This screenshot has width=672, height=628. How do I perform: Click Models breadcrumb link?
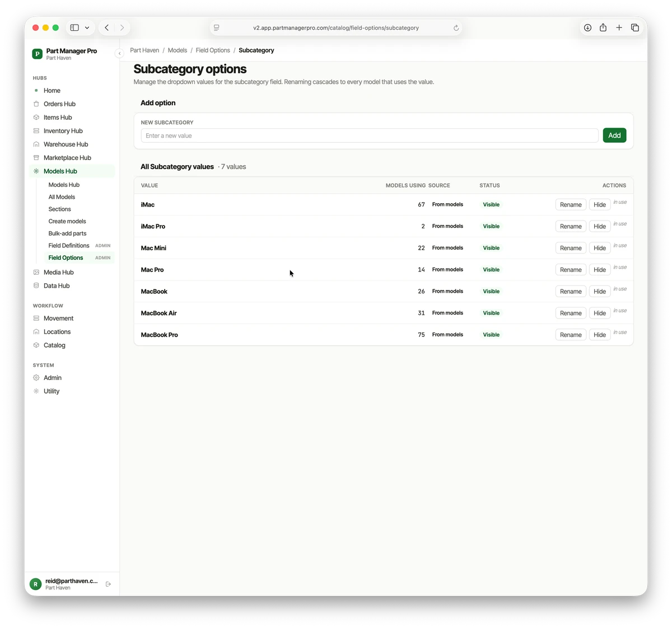[x=178, y=50]
